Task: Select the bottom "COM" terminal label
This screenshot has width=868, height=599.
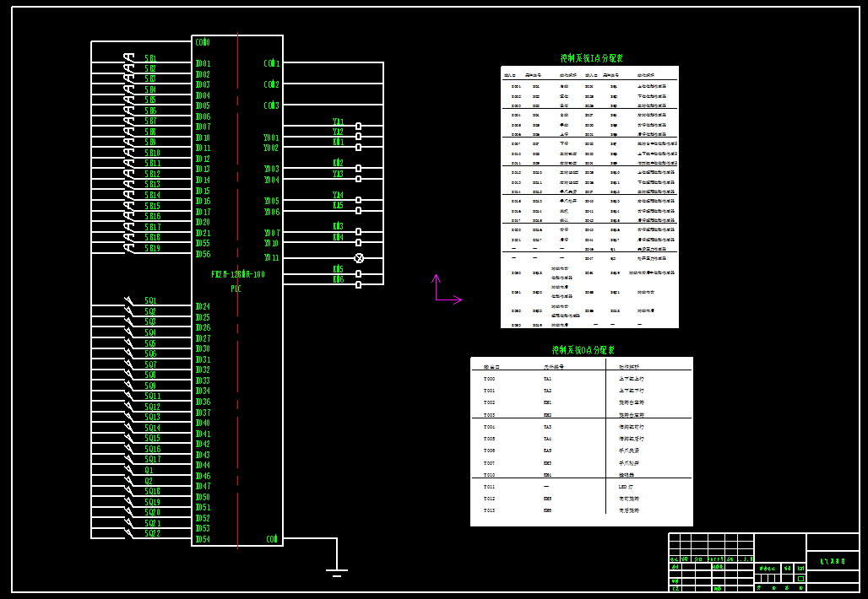Action: pos(272,539)
